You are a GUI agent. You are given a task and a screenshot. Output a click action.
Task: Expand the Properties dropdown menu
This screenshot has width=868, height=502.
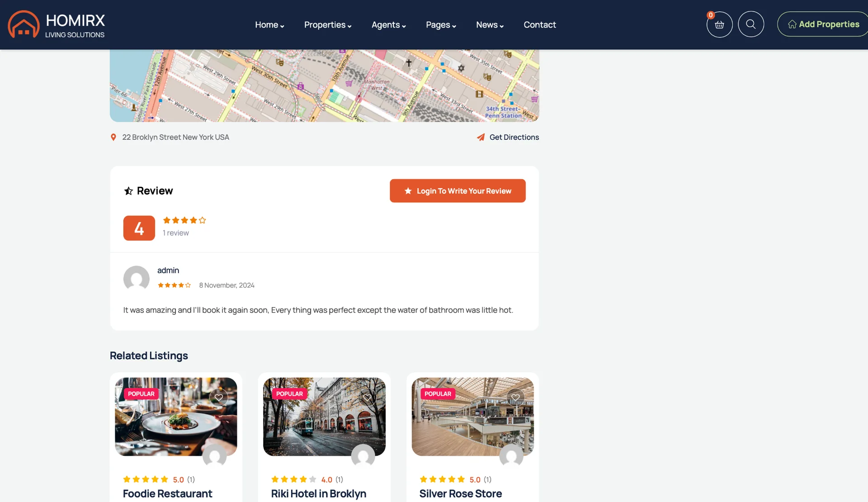point(327,25)
